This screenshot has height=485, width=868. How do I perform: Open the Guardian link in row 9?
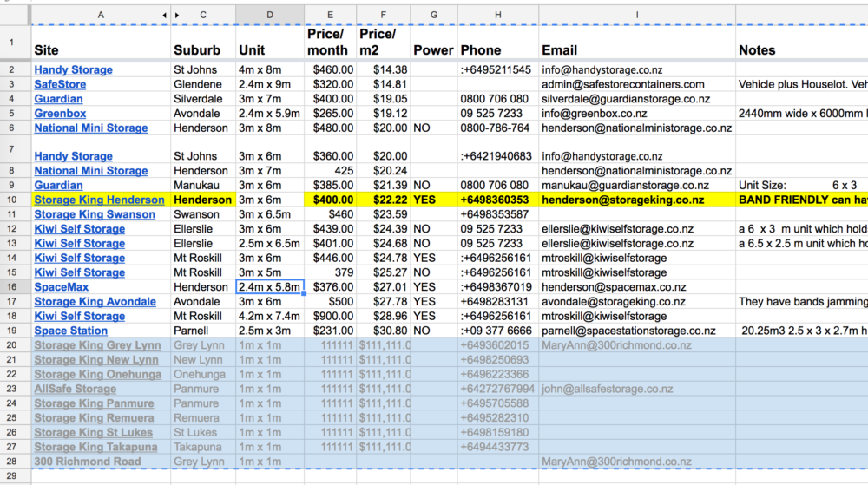(x=58, y=186)
